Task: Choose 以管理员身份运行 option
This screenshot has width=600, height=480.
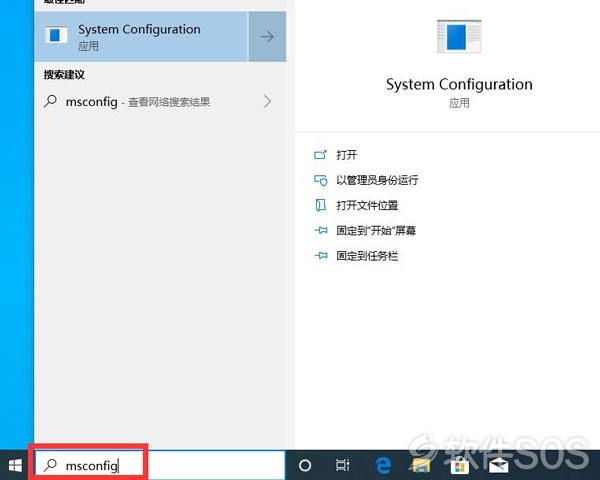Action: coord(377,180)
